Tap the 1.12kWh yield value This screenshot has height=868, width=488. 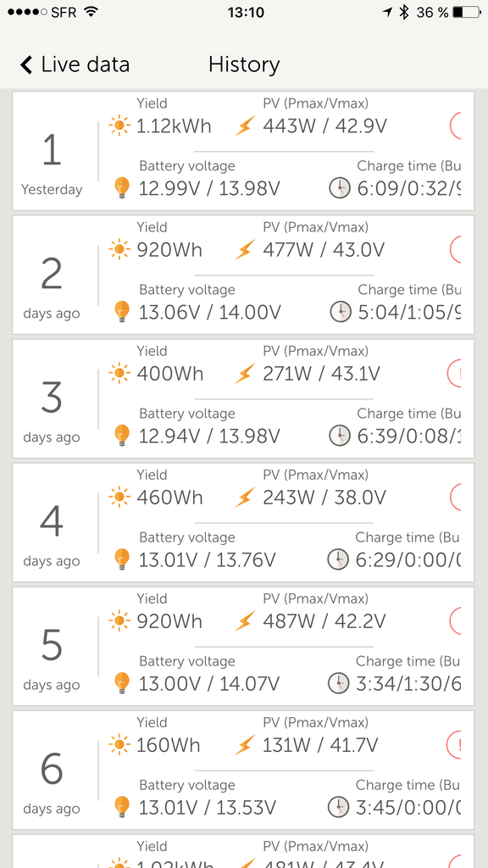pos(175,126)
